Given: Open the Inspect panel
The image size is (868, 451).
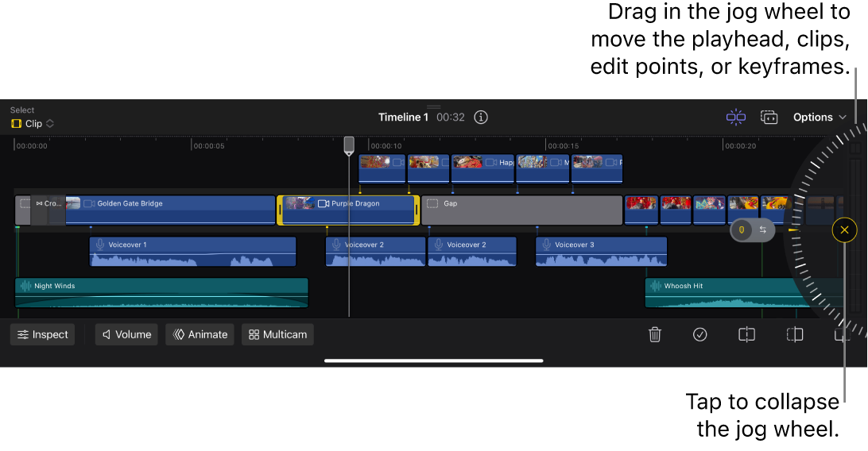Looking at the screenshot, I should coord(43,335).
